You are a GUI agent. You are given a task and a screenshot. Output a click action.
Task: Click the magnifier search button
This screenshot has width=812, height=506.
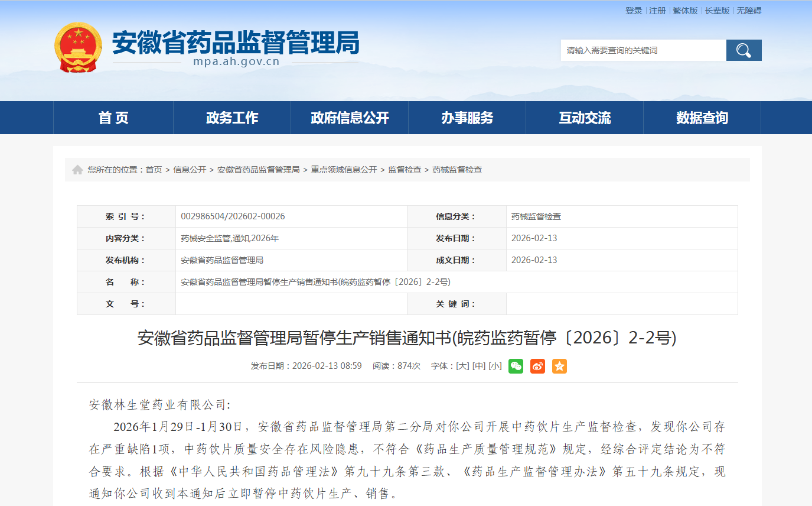(x=743, y=50)
